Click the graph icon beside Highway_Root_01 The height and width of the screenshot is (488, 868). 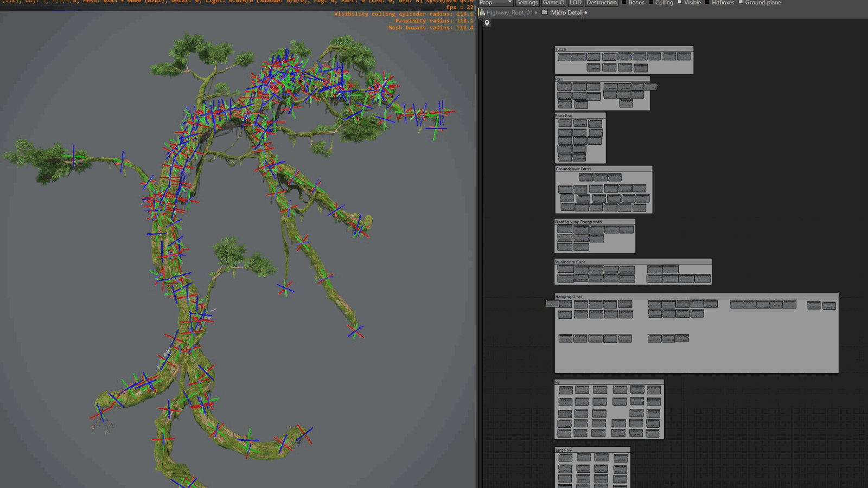click(x=482, y=12)
